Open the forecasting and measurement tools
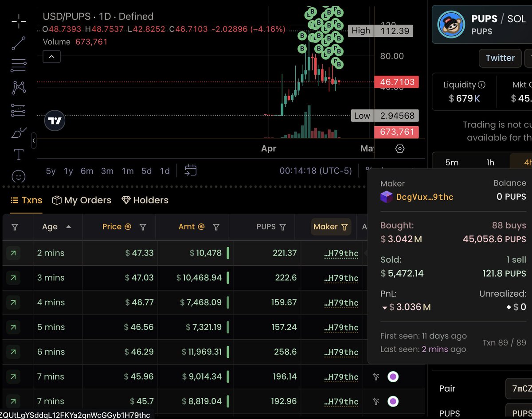The width and height of the screenshot is (532, 419). coord(19,110)
